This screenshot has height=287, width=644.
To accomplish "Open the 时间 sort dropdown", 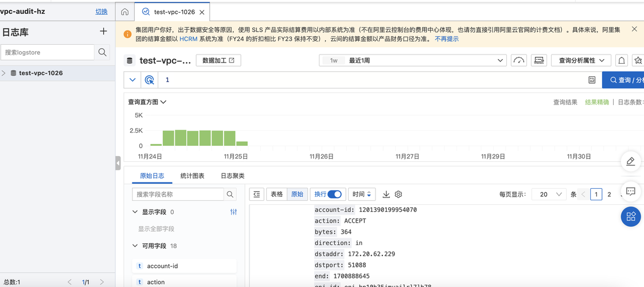I will pos(361,194).
